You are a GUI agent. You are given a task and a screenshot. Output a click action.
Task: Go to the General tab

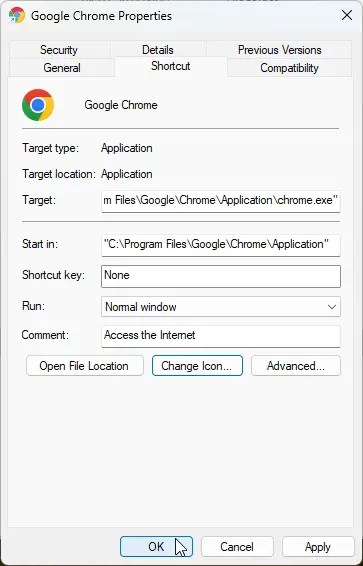pyautogui.click(x=62, y=68)
